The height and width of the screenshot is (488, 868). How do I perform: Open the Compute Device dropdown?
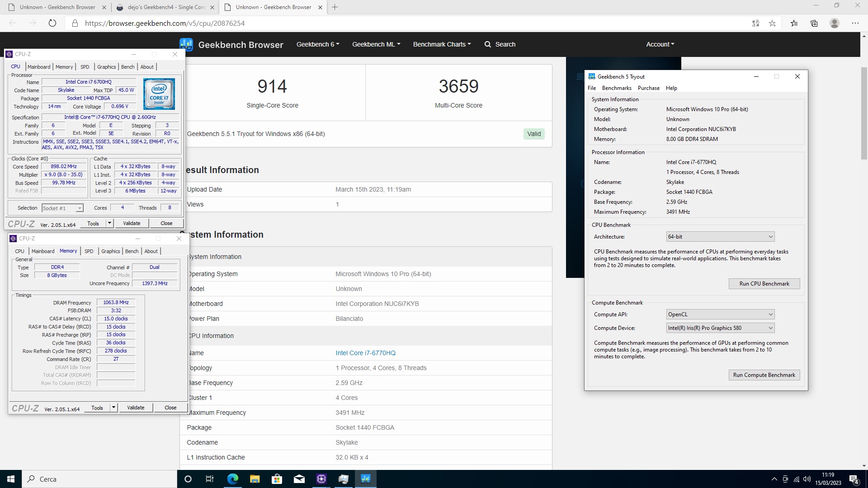[x=720, y=328]
